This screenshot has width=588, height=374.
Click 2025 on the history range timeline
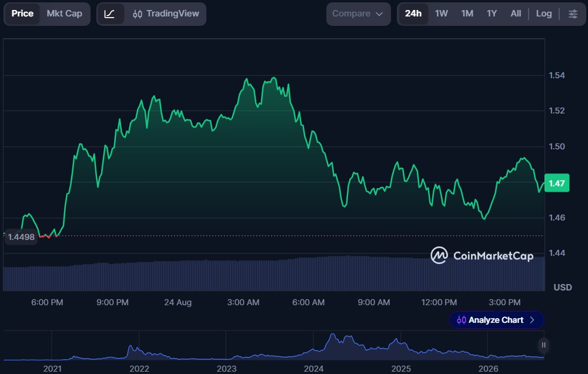click(401, 369)
